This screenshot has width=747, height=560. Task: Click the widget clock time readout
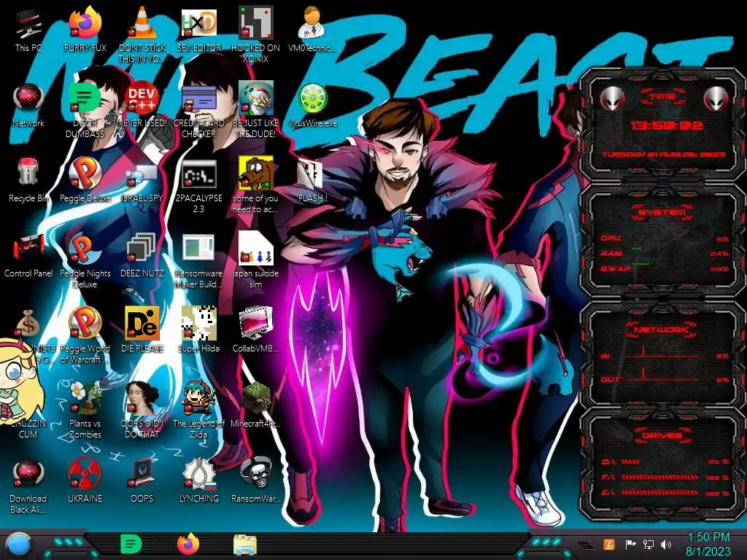coord(667,125)
